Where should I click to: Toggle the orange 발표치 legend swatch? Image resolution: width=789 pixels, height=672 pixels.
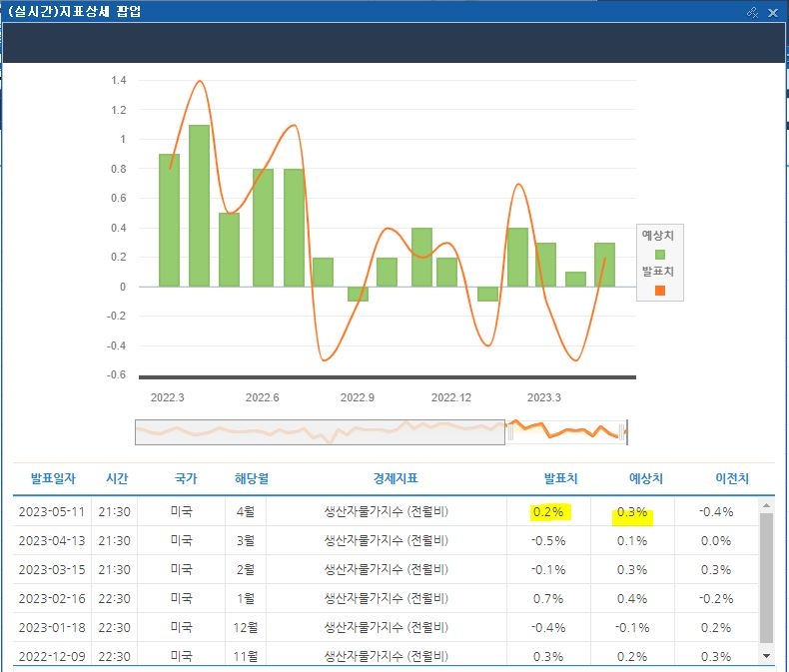tap(660, 291)
